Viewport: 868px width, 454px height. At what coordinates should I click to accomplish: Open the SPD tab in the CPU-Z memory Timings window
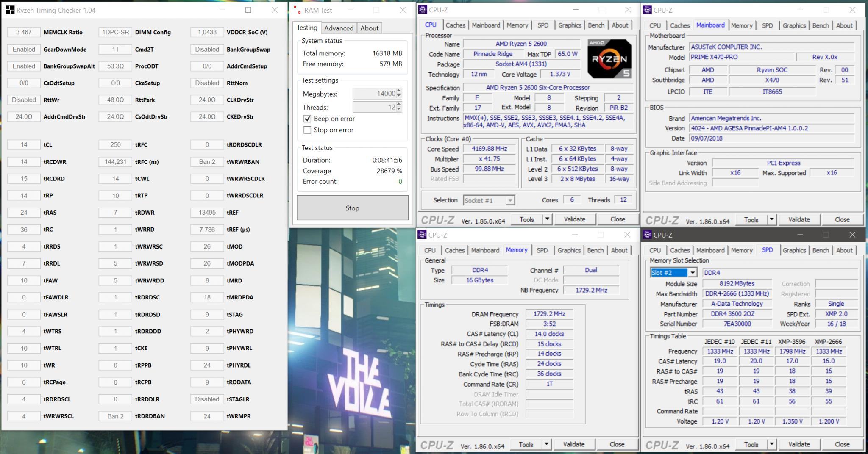(x=542, y=250)
